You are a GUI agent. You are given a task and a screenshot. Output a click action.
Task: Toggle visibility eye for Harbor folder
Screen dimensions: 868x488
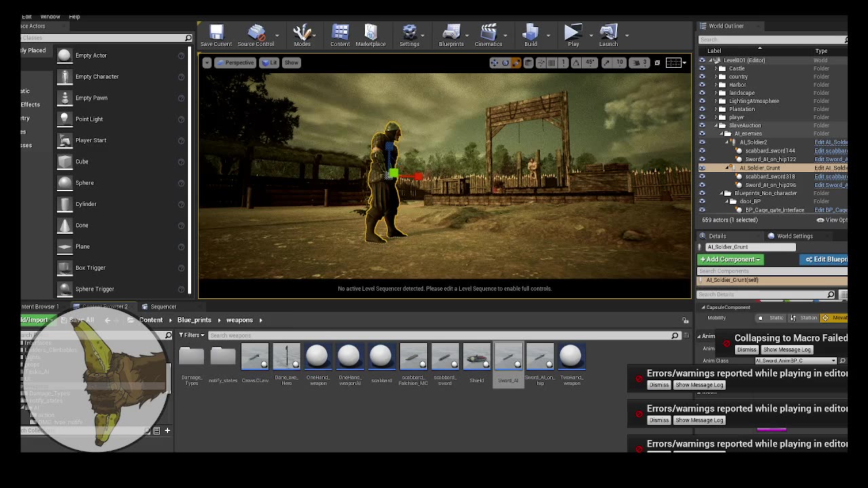[x=702, y=85]
